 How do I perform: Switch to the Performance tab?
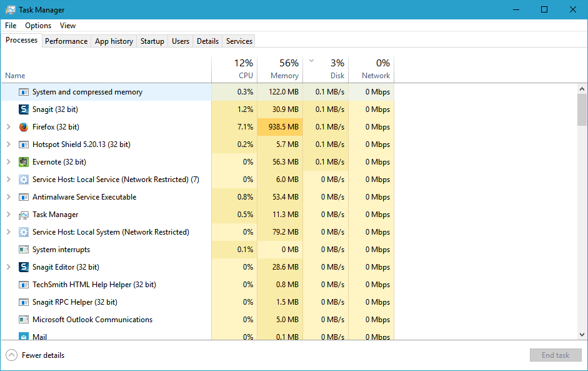pyautogui.click(x=66, y=41)
